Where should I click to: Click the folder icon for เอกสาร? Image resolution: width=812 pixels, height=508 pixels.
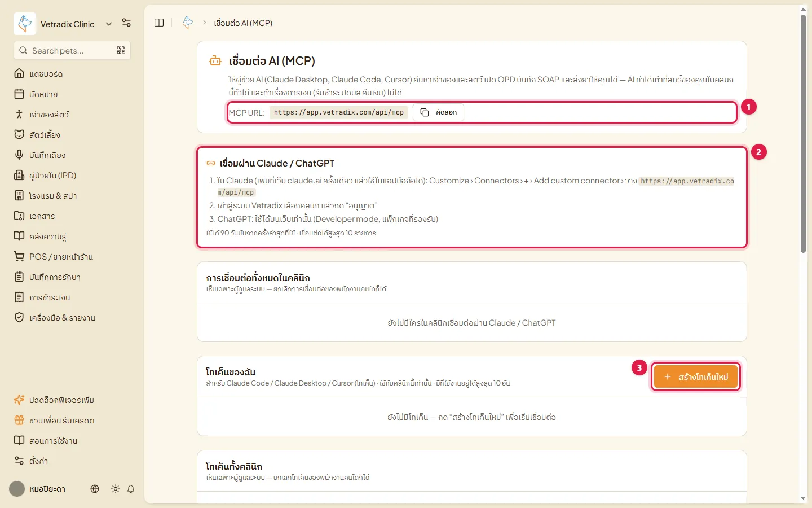pyautogui.click(x=19, y=216)
